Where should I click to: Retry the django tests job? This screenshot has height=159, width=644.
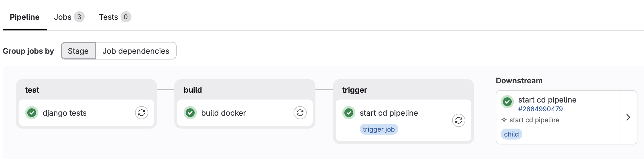point(142,113)
